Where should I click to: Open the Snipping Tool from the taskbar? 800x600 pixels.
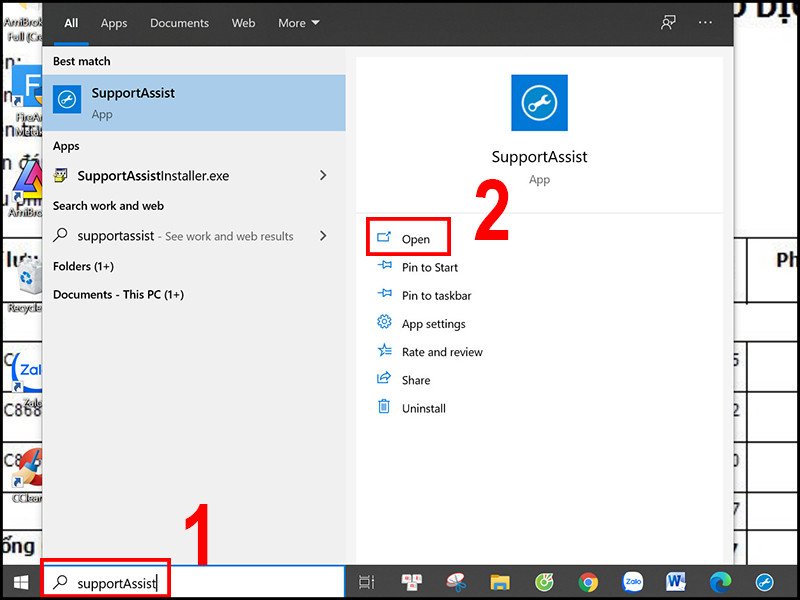click(457, 581)
